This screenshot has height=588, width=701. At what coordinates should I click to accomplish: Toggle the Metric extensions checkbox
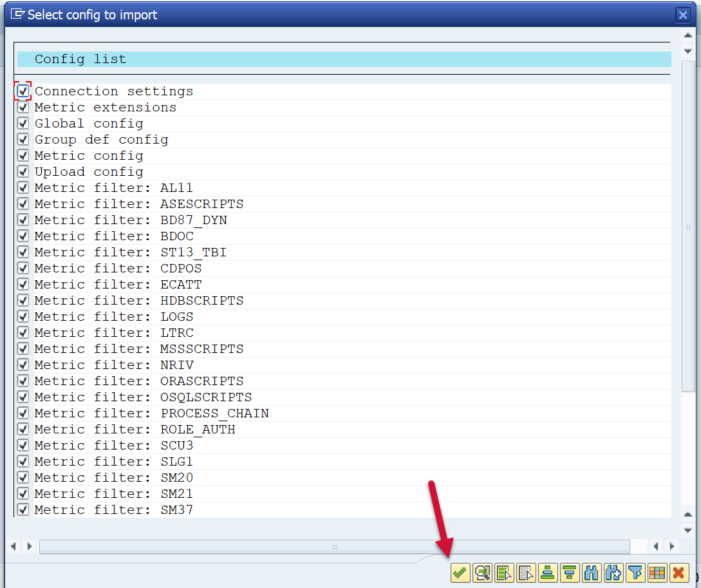[23, 108]
